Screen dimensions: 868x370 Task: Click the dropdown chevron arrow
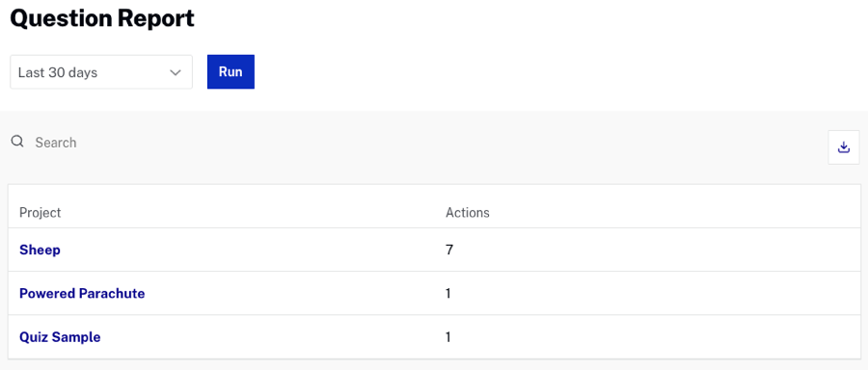[176, 72]
